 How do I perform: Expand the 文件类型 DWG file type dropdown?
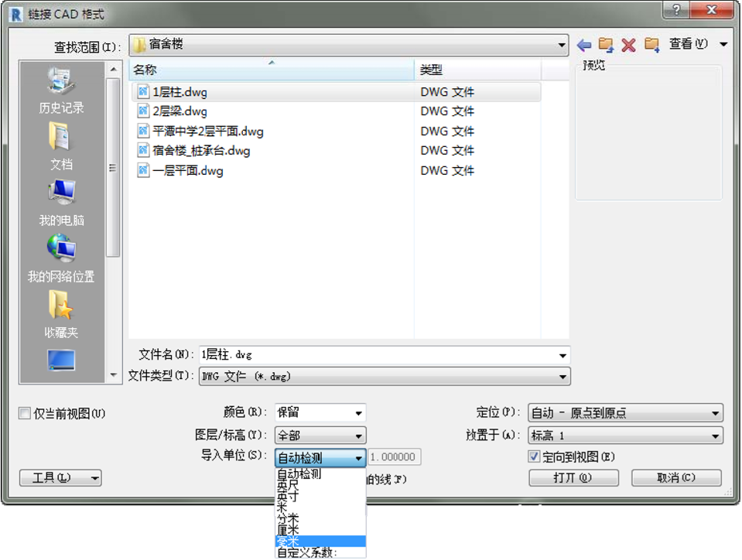562,377
